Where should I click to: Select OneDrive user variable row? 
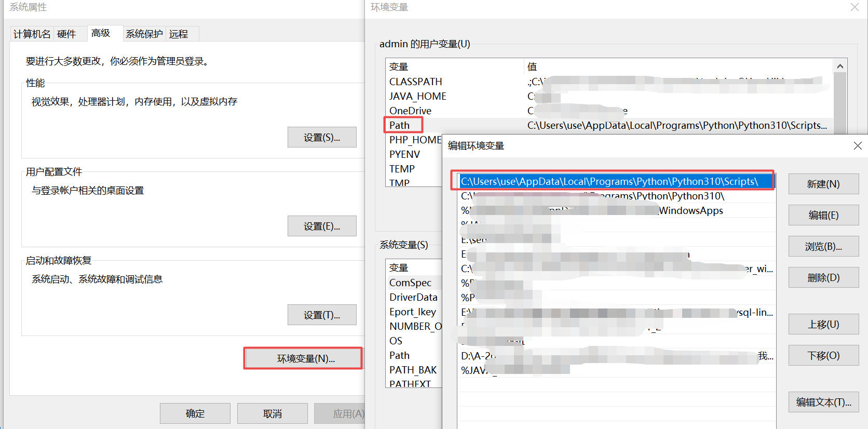[x=609, y=111]
